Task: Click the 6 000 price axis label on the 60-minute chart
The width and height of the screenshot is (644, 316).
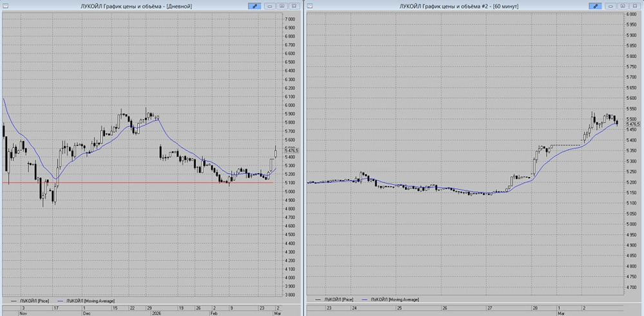Action: pyautogui.click(x=632, y=14)
